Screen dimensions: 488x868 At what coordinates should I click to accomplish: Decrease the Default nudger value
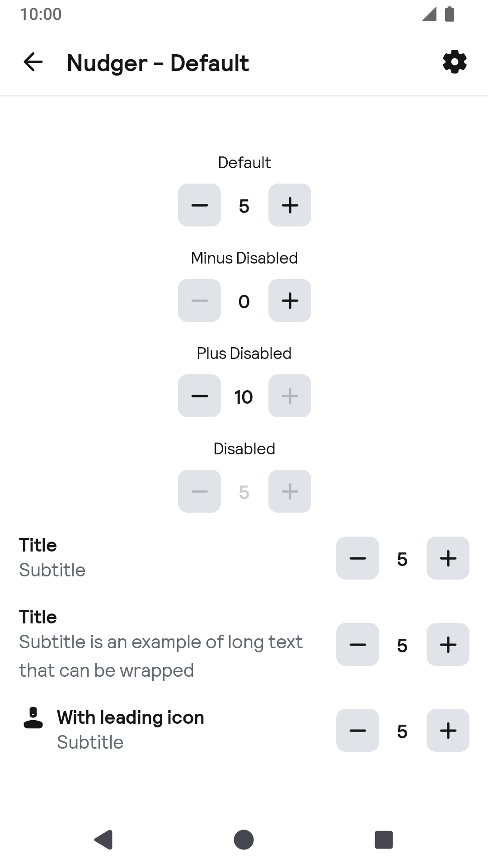199,205
